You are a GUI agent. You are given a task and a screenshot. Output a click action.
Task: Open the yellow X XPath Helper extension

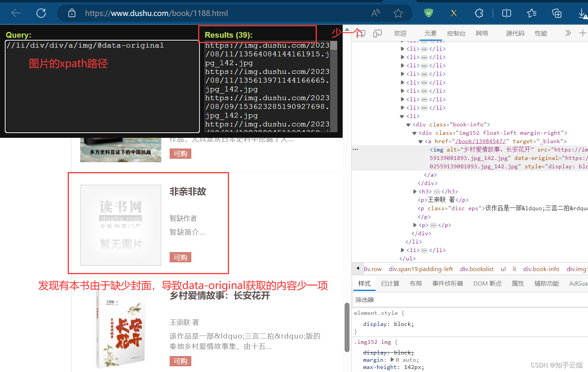(454, 13)
